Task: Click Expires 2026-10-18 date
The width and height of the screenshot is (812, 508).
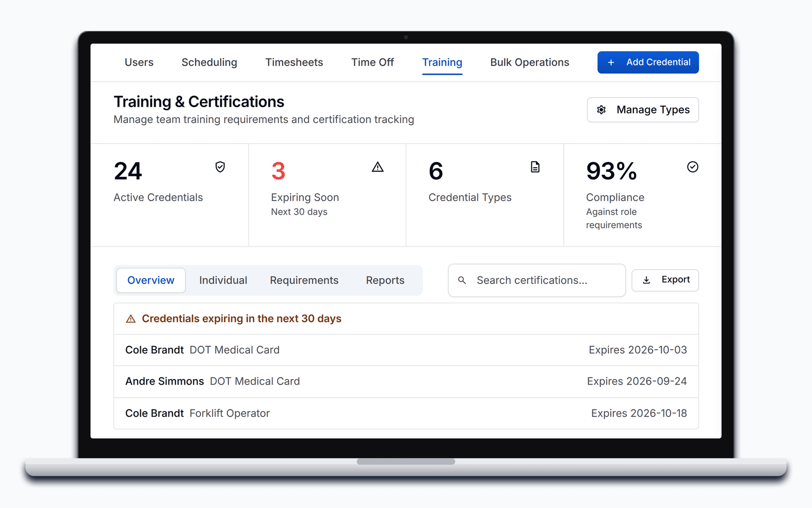Action: pyautogui.click(x=639, y=414)
